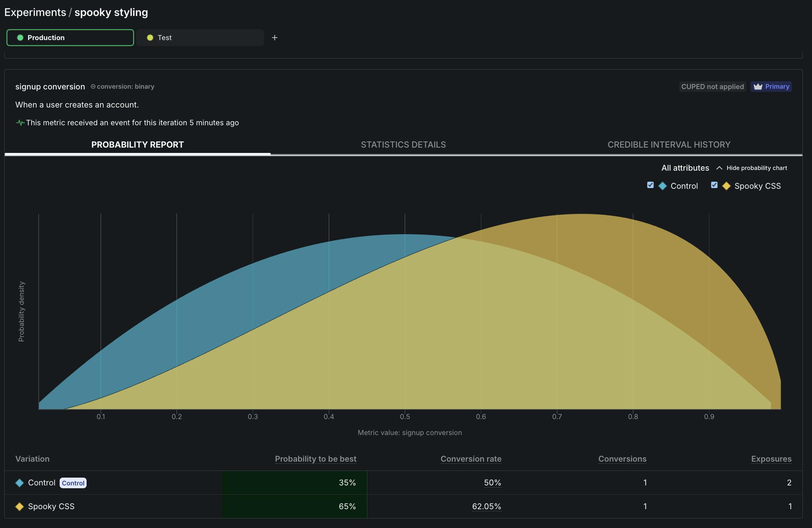Click the Production environment tab
Image resolution: width=812 pixels, height=528 pixels.
pyautogui.click(x=70, y=37)
